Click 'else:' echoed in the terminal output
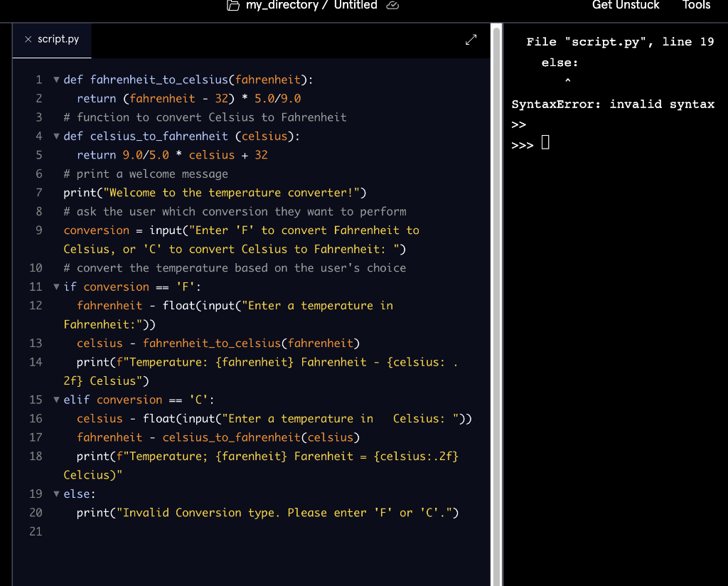This screenshot has height=586, width=728. pos(560,63)
